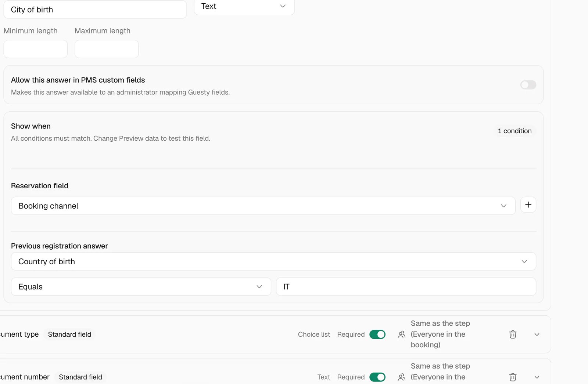
Task: Click the people icon in document type row
Action: click(401, 334)
